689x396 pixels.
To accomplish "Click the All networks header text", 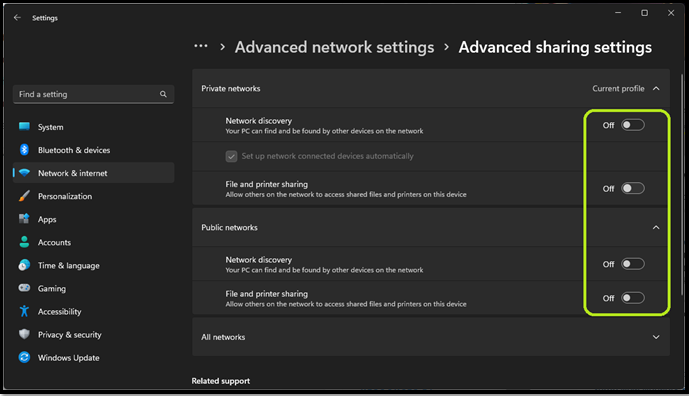I will 223,337.
